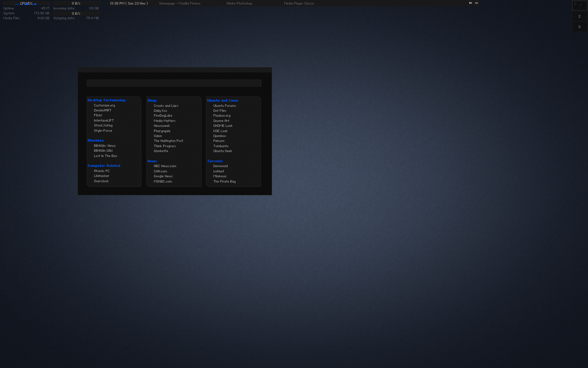Open The Huffington Post link
This screenshot has width=588, height=368.
pyautogui.click(x=168, y=141)
